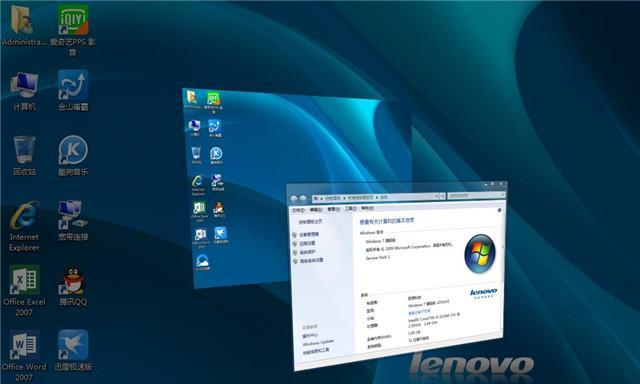Open the 帮助 menu in the System window
The height and width of the screenshot is (384, 640).
pyautogui.click(x=367, y=208)
